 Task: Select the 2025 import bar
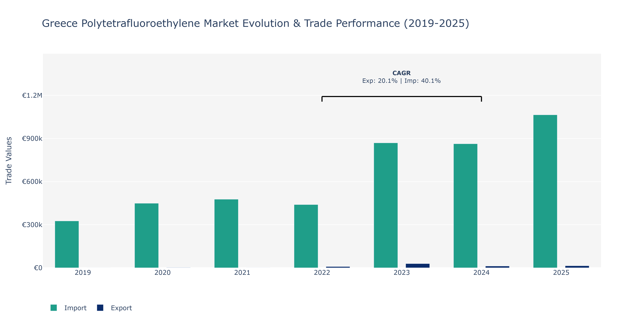tap(545, 191)
